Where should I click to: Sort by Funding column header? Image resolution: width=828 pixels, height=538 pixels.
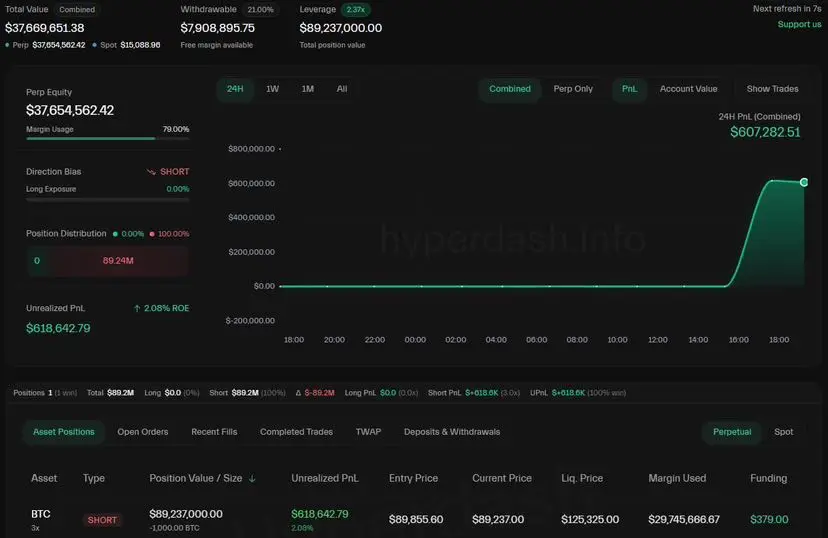point(768,478)
